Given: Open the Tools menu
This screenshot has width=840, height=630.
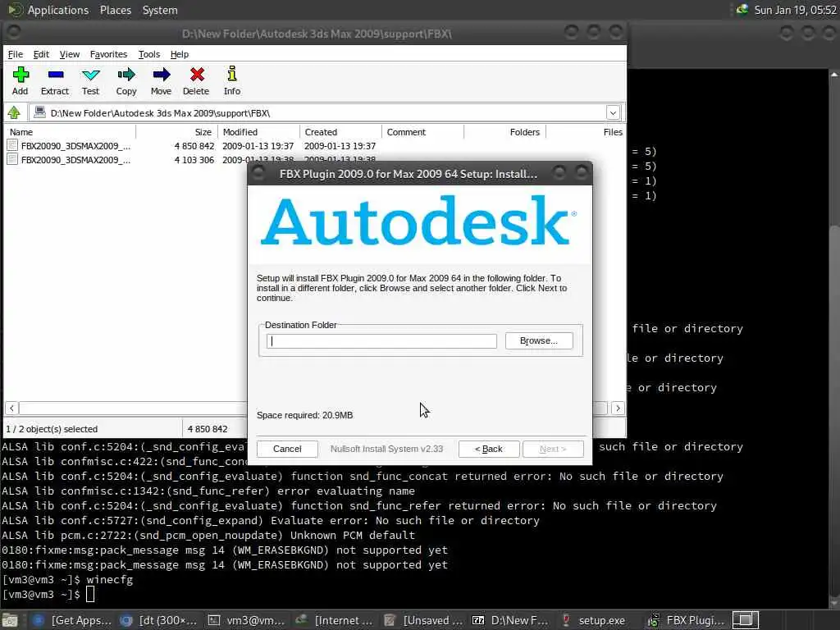Looking at the screenshot, I should 149,54.
